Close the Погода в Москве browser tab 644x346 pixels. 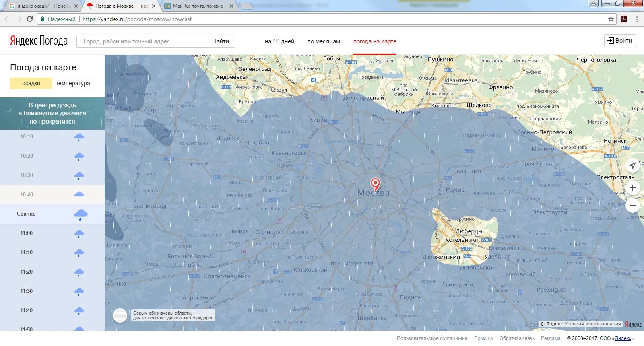[x=154, y=6]
